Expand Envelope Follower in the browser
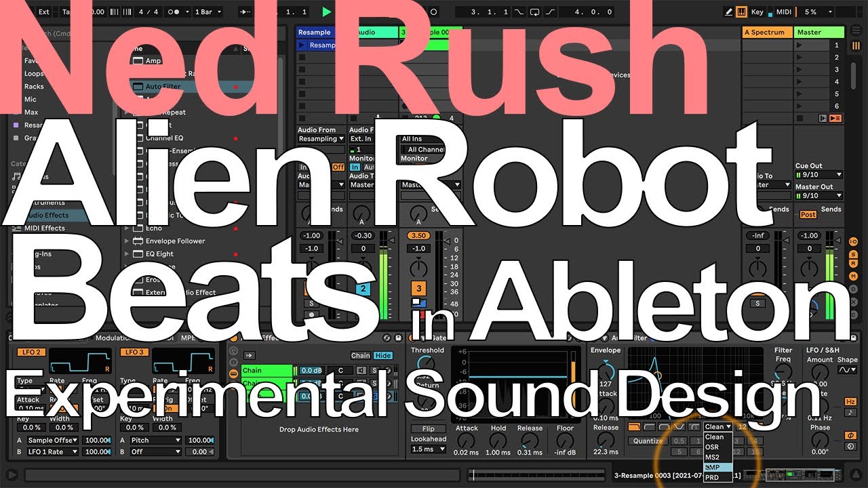868x488 pixels. coord(126,241)
